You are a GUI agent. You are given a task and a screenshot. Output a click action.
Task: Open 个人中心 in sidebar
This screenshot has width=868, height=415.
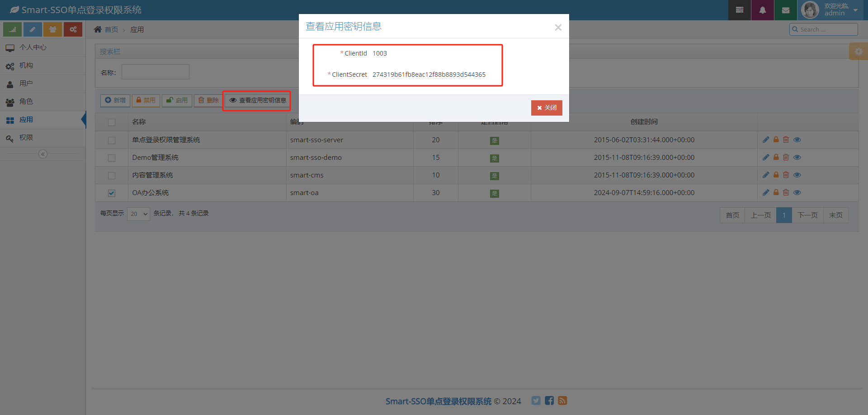pyautogui.click(x=43, y=47)
